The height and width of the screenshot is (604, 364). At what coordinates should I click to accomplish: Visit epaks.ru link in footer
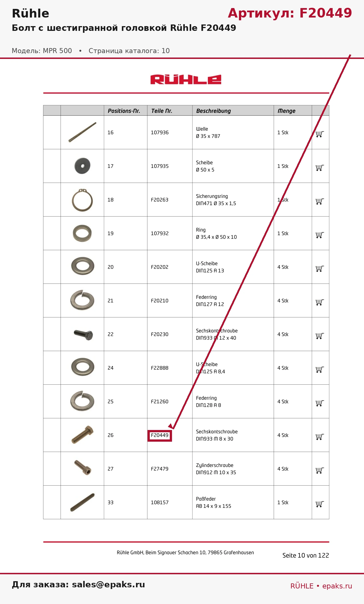pyautogui.click(x=337, y=586)
